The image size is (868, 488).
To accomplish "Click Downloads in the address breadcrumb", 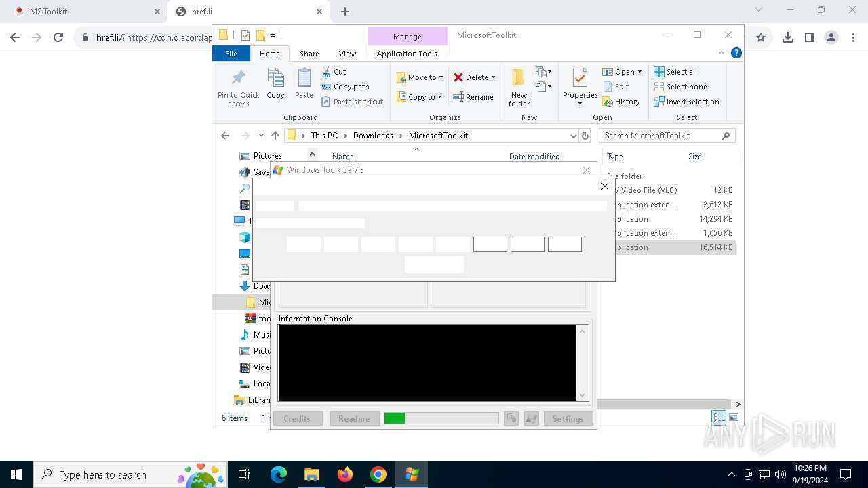I will [x=373, y=136].
